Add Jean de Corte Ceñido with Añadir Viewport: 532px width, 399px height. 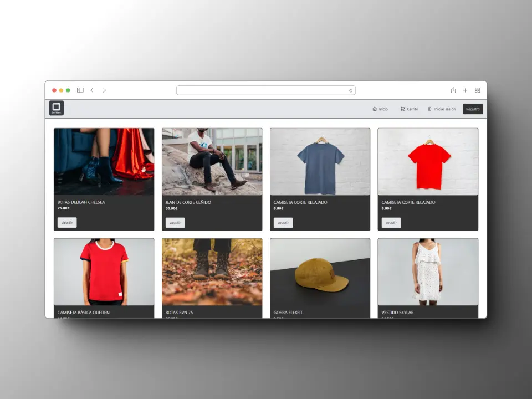click(175, 223)
